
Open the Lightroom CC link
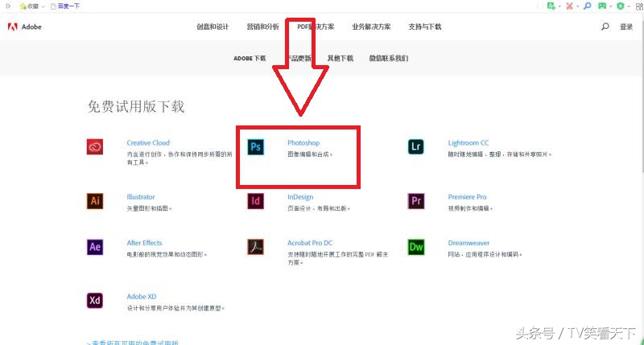(x=469, y=143)
